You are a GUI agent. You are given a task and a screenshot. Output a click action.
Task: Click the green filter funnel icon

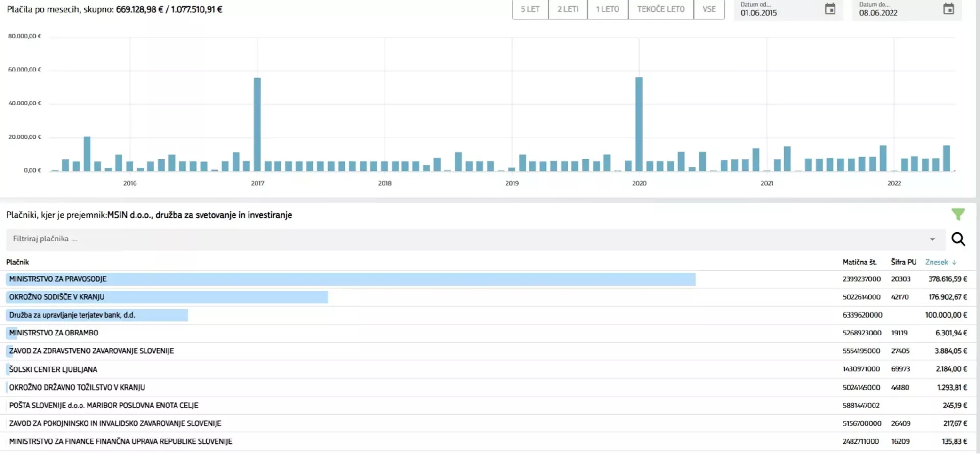tap(958, 215)
